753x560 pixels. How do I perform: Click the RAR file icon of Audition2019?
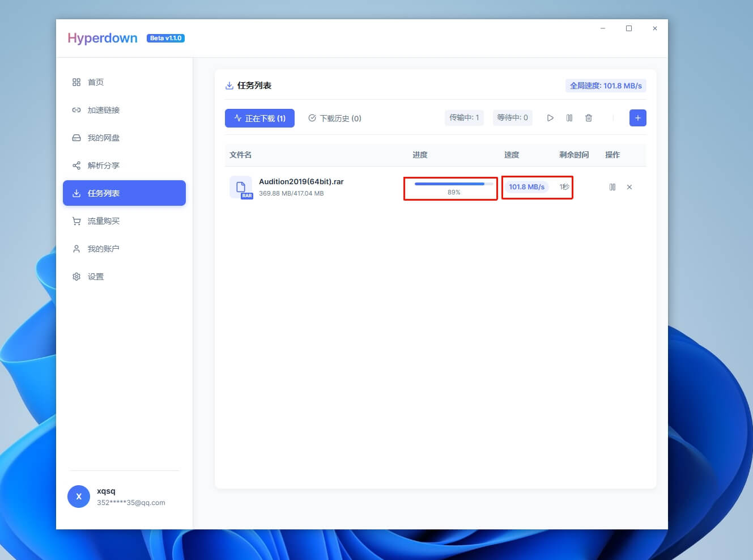click(x=241, y=187)
